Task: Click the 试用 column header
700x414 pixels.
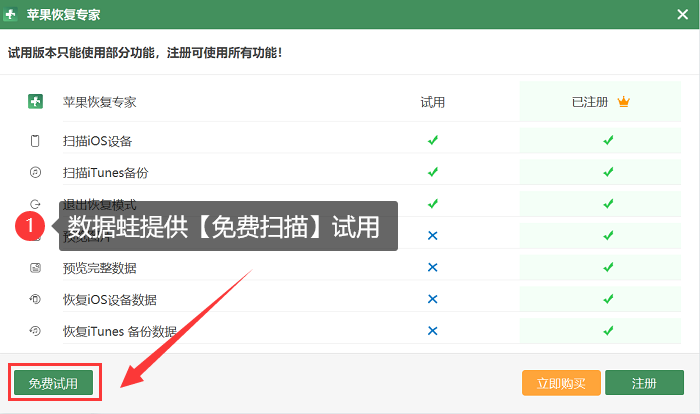Action: coord(433,102)
